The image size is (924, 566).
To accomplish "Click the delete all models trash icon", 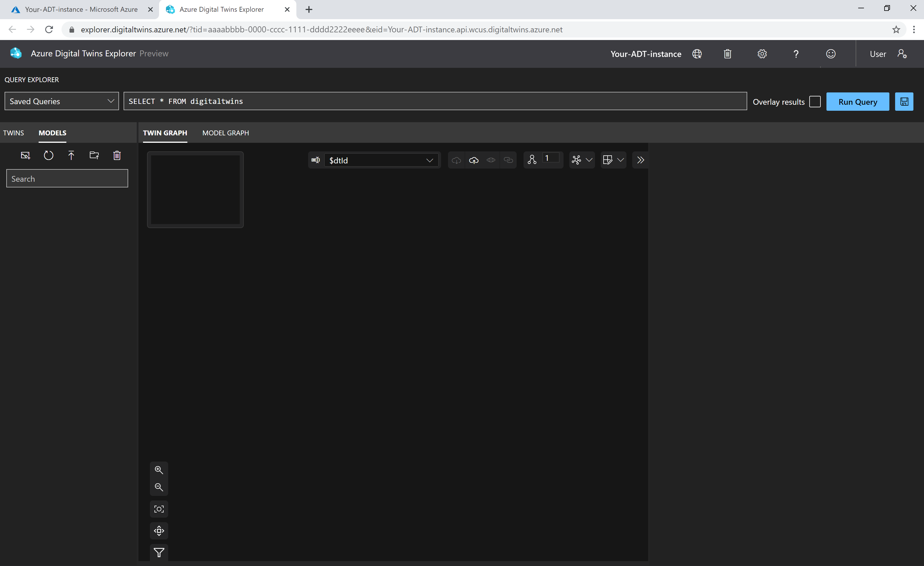I will pos(117,155).
